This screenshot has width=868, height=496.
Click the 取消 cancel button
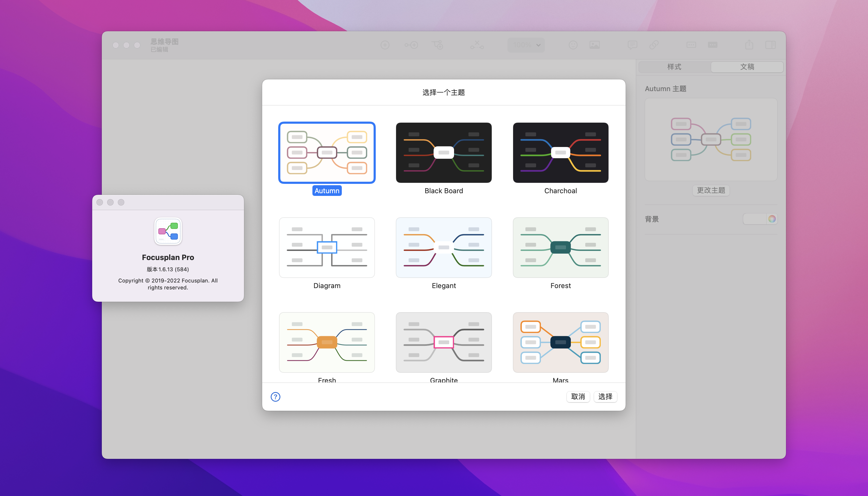pos(578,397)
